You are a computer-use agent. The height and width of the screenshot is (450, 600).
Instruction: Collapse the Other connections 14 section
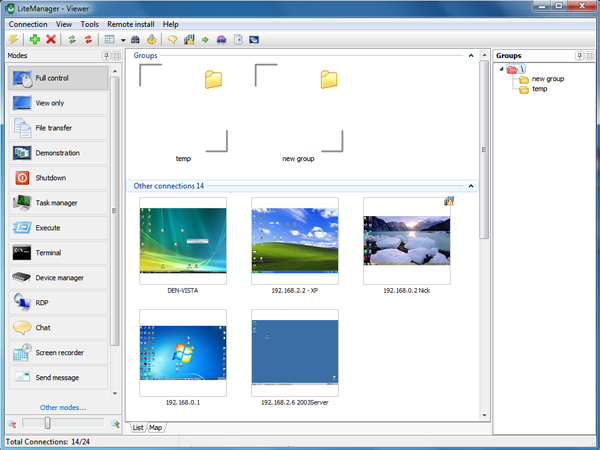click(x=471, y=186)
